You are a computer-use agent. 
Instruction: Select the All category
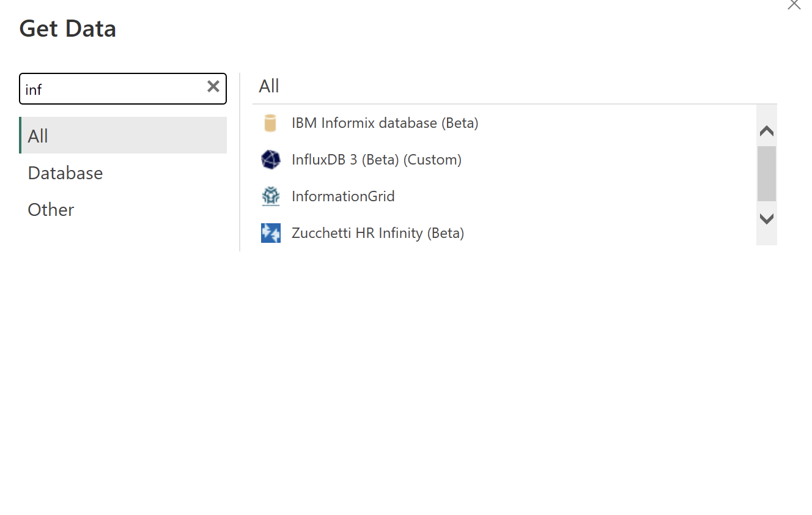tap(123, 135)
